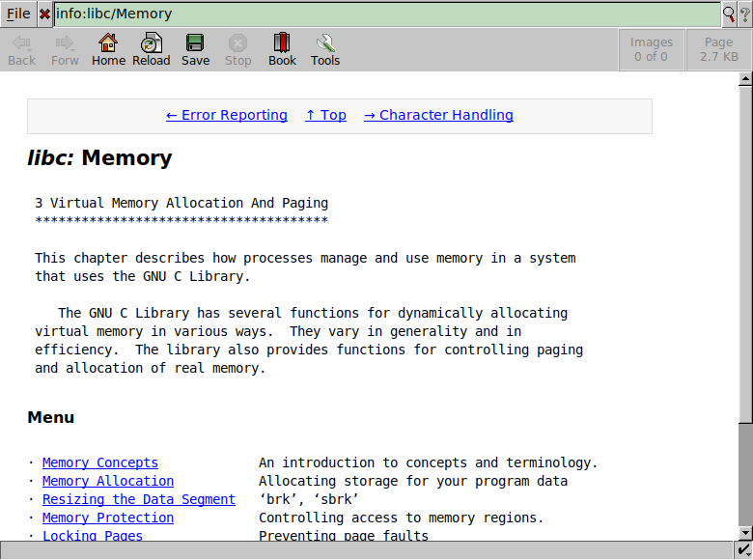The image size is (753, 560).
Task: Click the 'libc: Memory' page heading
Action: point(99,158)
